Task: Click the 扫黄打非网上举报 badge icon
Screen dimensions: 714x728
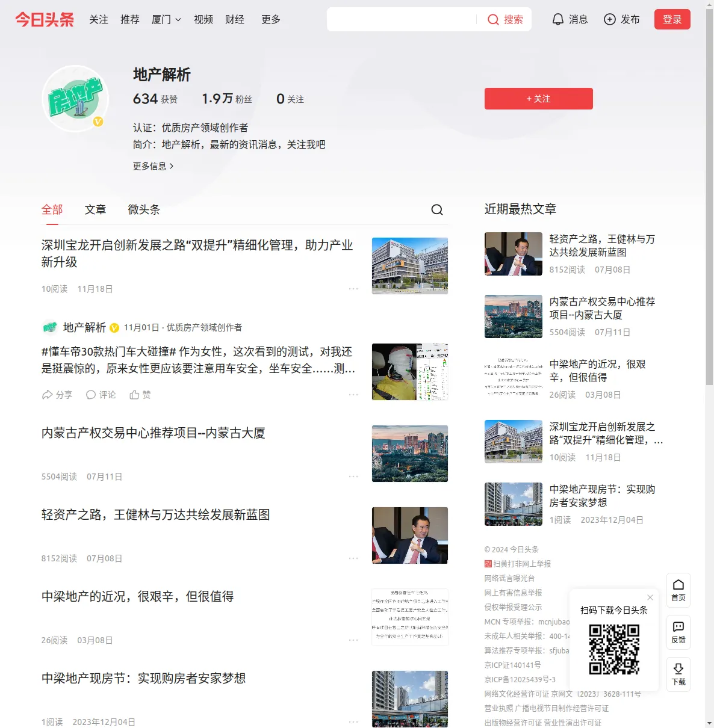Action: [488, 564]
